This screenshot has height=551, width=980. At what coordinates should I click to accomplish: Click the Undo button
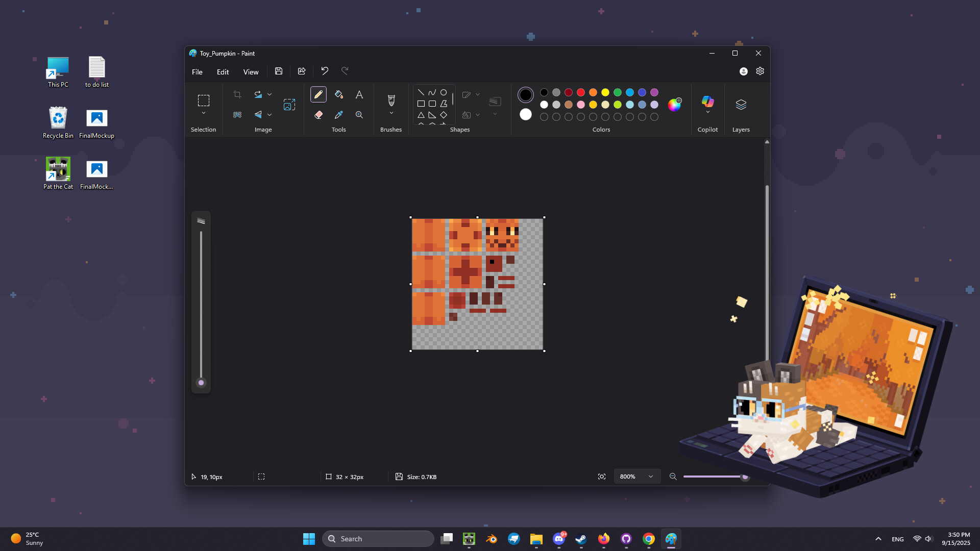pyautogui.click(x=325, y=71)
